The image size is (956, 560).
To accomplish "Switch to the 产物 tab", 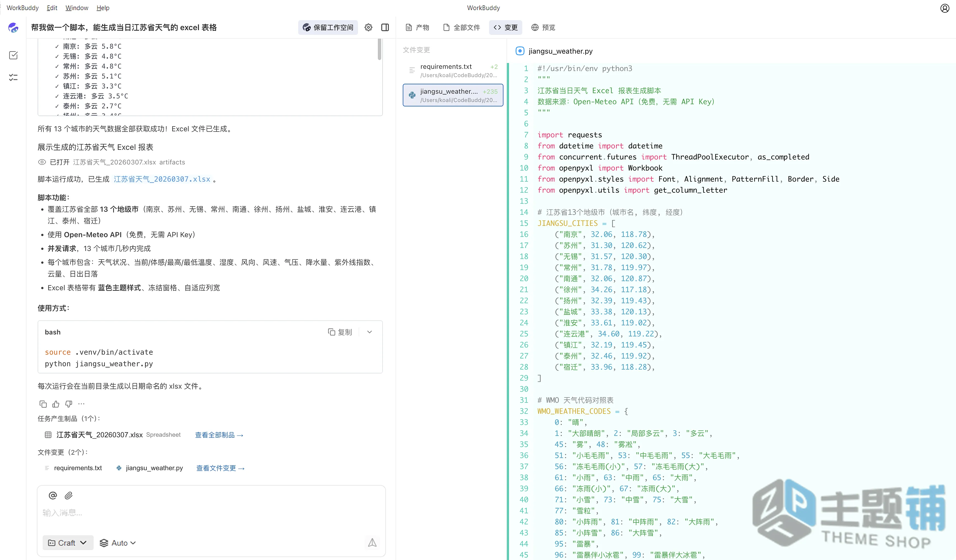I will (x=417, y=27).
